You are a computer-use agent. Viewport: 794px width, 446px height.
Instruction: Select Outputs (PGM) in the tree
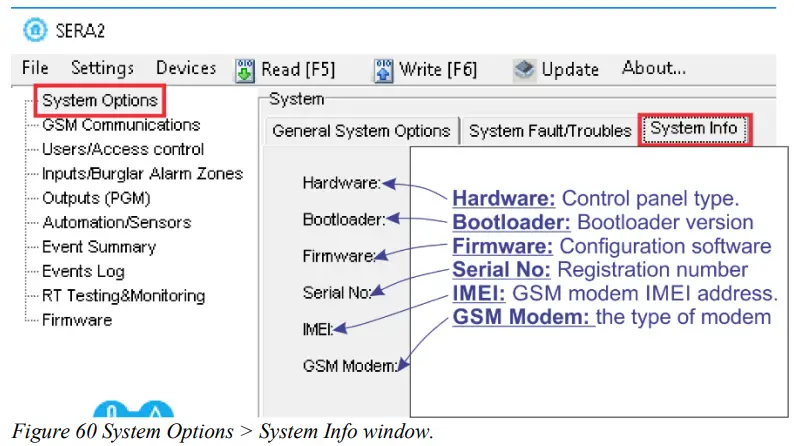pos(96,198)
